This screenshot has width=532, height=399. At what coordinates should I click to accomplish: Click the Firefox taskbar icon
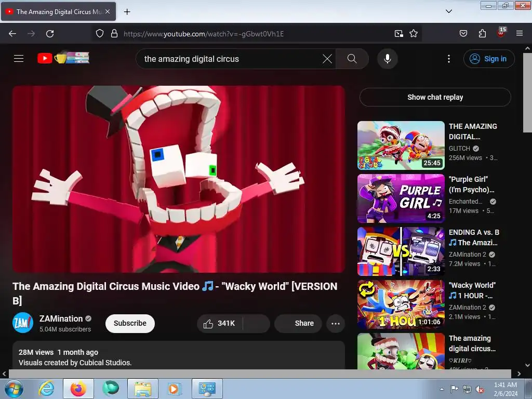click(78, 389)
